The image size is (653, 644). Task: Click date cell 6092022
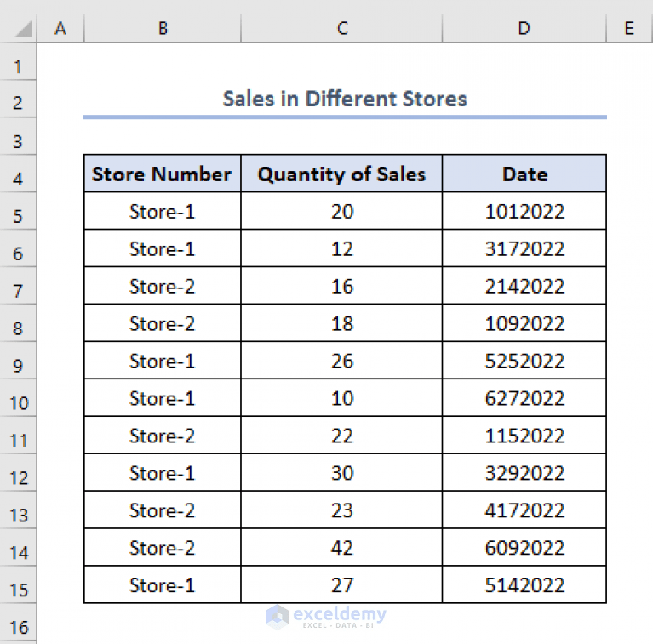(524, 548)
